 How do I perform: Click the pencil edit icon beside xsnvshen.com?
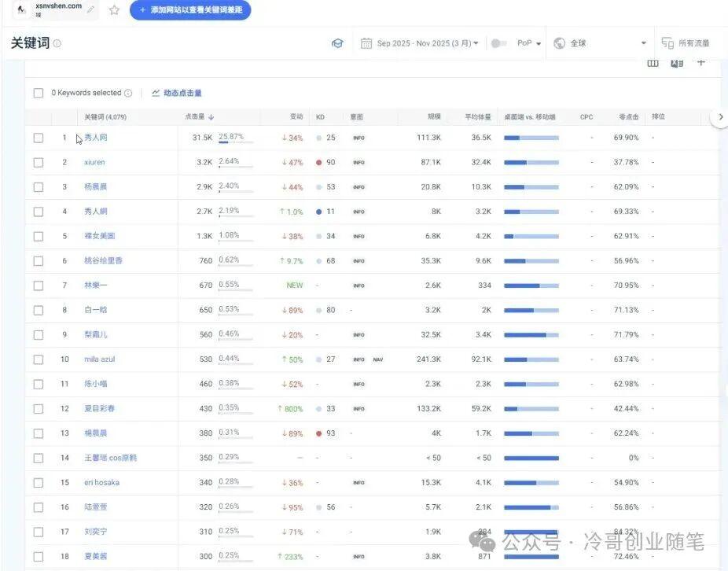coord(91,9)
